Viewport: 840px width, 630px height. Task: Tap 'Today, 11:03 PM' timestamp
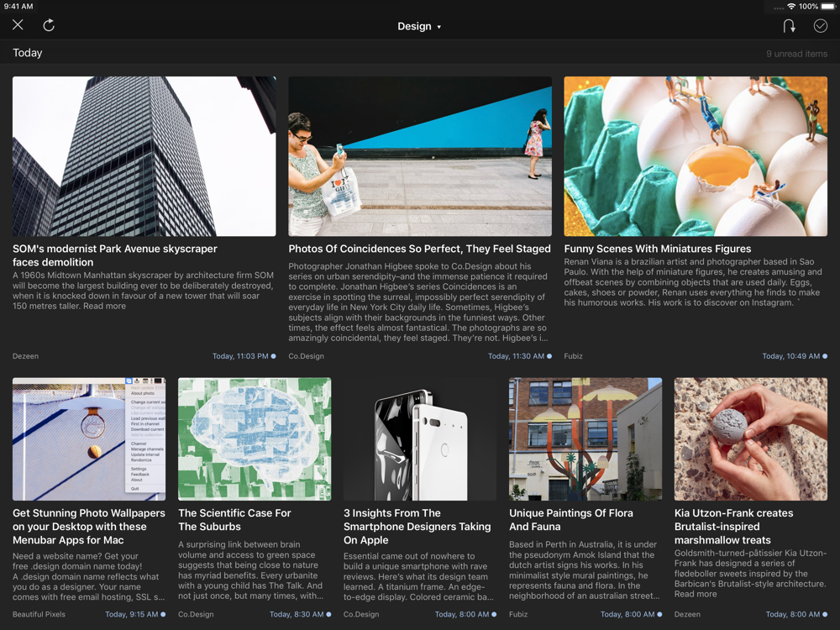[240, 356]
